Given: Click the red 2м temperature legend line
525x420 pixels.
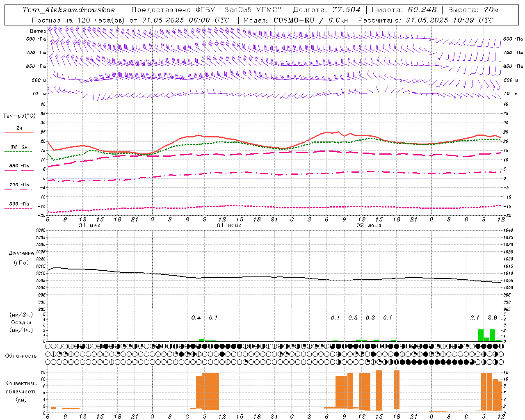Looking at the screenshot, I should pyautogui.click(x=19, y=132).
